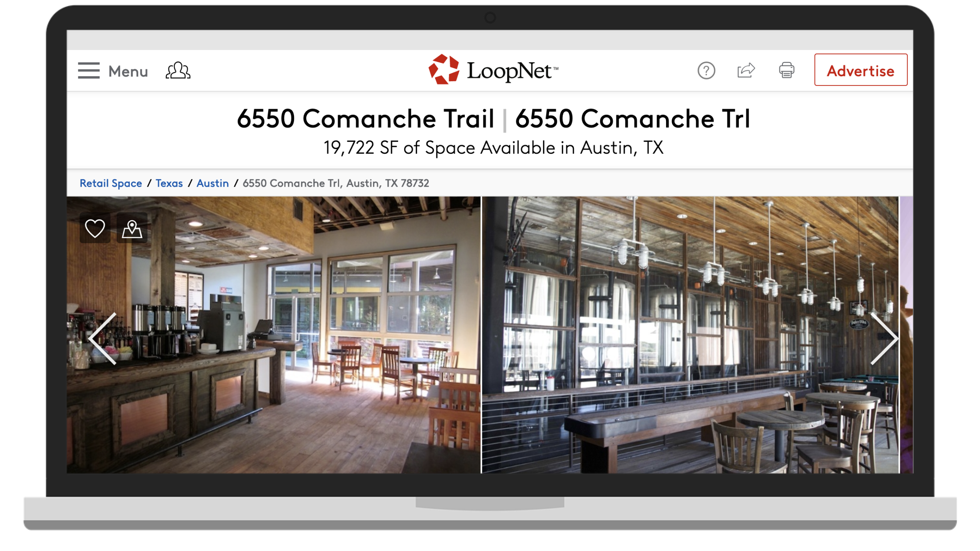The height and width of the screenshot is (551, 980).
Task: Click the Austin breadcrumb link
Action: coord(213,183)
